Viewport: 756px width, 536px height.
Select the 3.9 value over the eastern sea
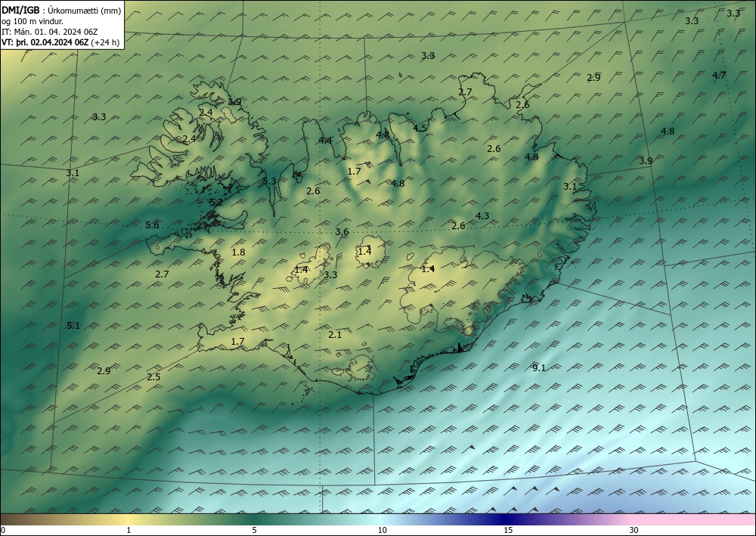[x=646, y=160]
